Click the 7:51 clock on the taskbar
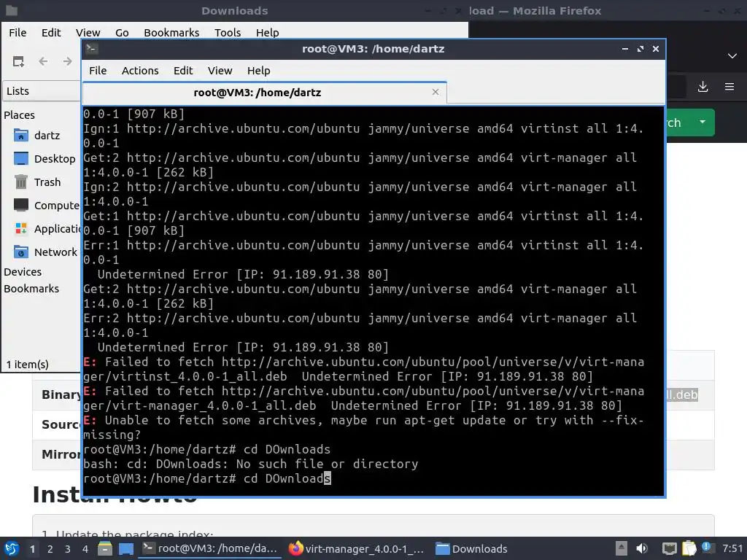747x560 pixels. [732, 548]
